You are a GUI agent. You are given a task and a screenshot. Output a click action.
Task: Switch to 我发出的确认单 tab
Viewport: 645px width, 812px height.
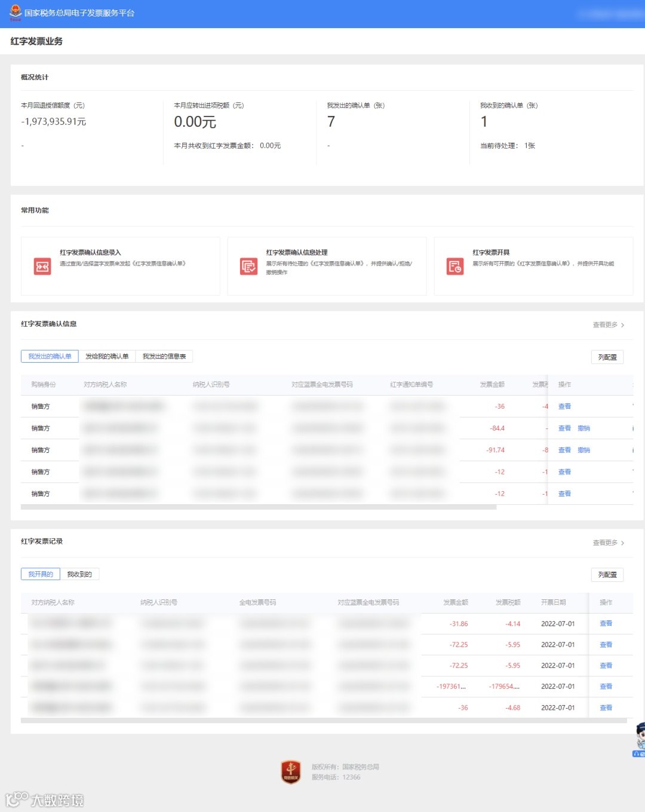(x=50, y=356)
